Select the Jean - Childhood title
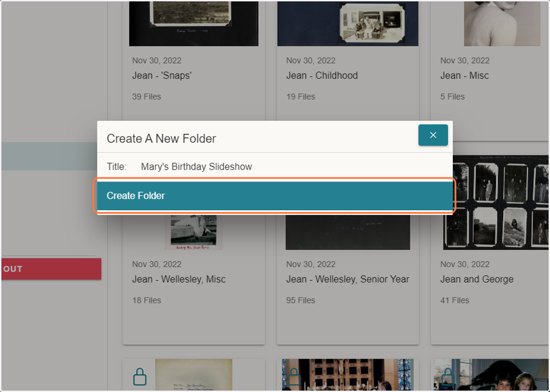The height and width of the screenshot is (392, 550). pyautogui.click(x=322, y=76)
